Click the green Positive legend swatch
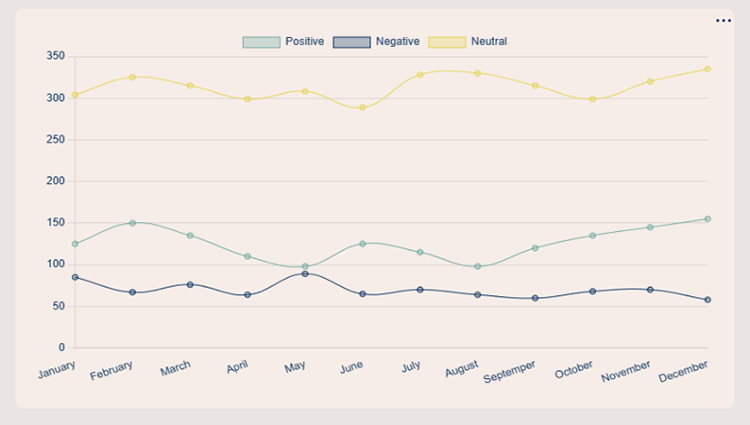The image size is (750, 425). coord(260,41)
